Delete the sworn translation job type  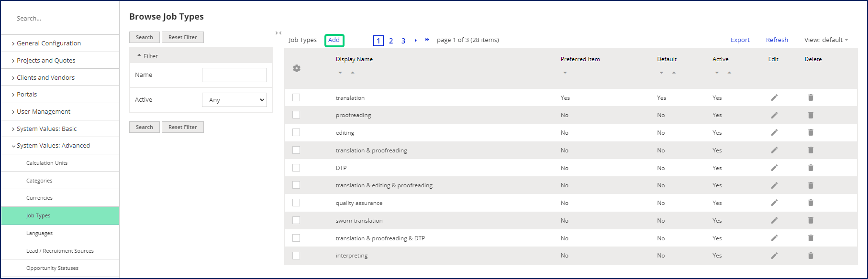coord(811,220)
